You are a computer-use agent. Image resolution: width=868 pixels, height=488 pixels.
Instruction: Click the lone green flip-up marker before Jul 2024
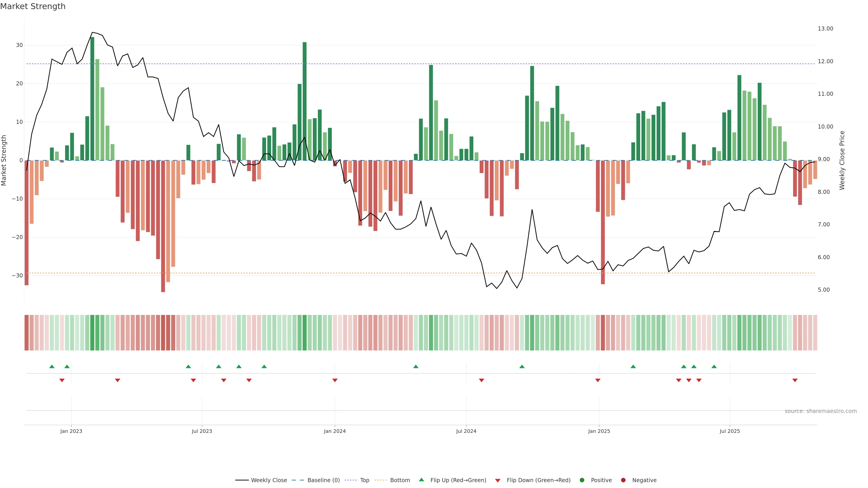click(x=415, y=366)
